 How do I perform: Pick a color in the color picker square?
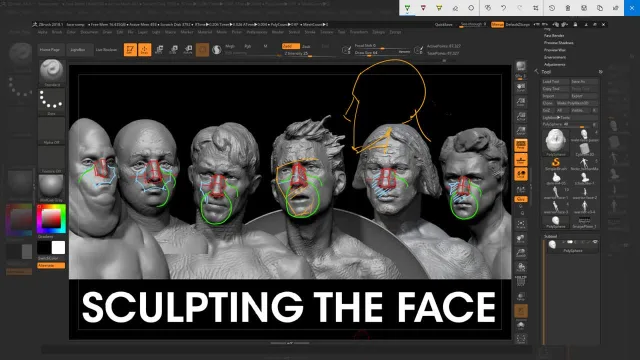click(x=51, y=219)
